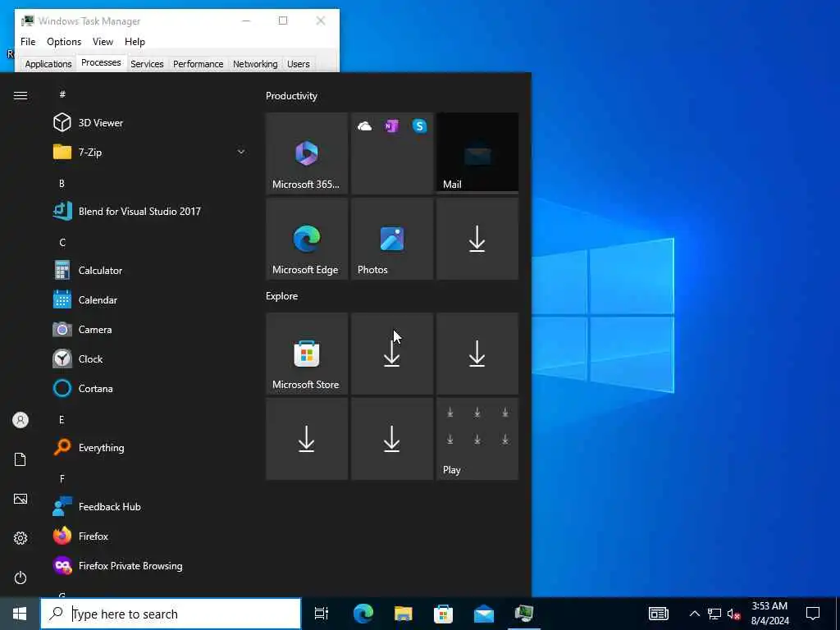Open the OneDrive icon in tile folder
Image resolution: width=840 pixels, height=630 pixels.
364,126
